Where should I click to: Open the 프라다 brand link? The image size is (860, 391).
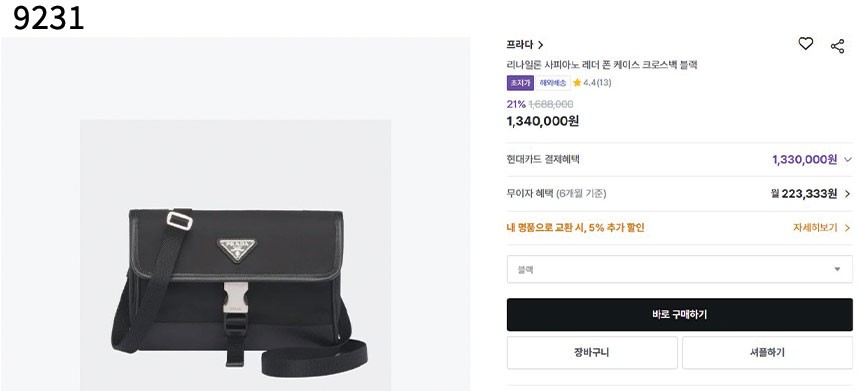click(x=519, y=45)
